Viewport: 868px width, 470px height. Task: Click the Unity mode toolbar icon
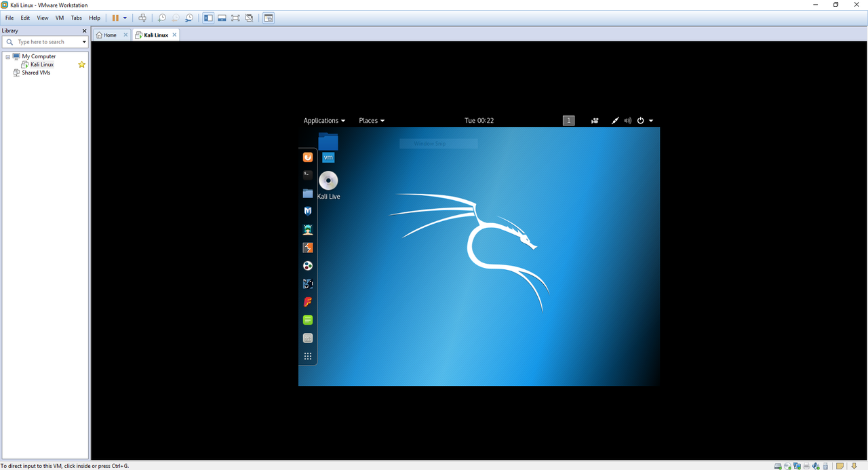point(249,18)
